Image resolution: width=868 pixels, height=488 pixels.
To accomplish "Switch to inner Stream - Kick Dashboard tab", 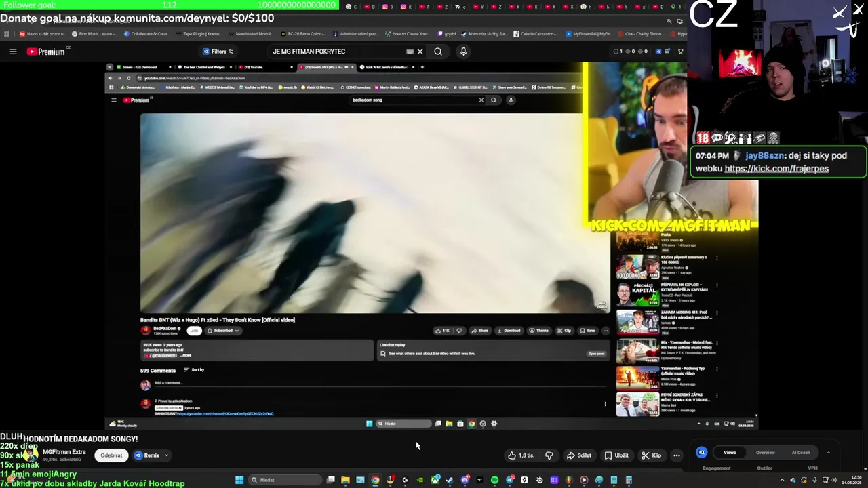I will pyautogui.click(x=139, y=67).
